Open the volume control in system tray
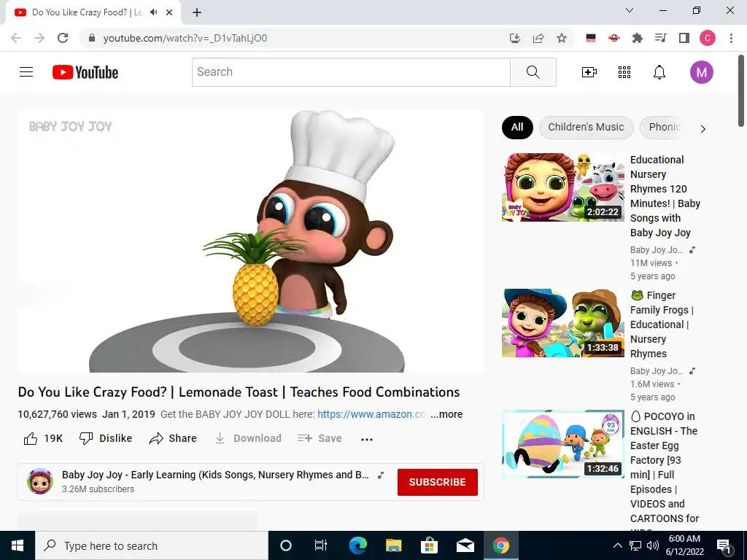747x560 pixels. pyautogui.click(x=653, y=545)
